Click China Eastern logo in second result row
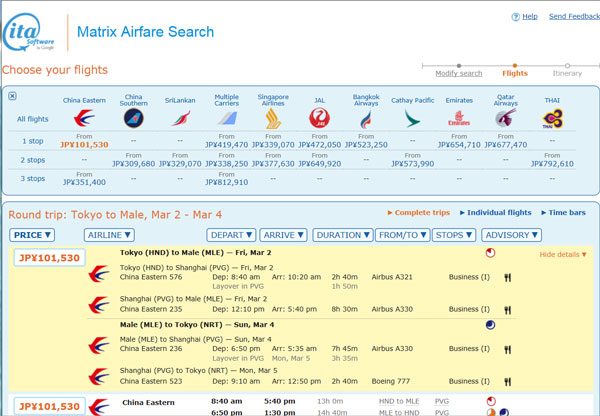 point(98,407)
